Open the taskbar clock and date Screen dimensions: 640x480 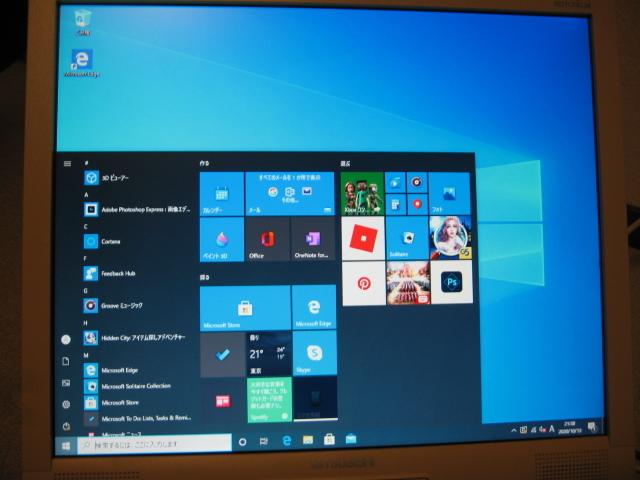[569, 427]
